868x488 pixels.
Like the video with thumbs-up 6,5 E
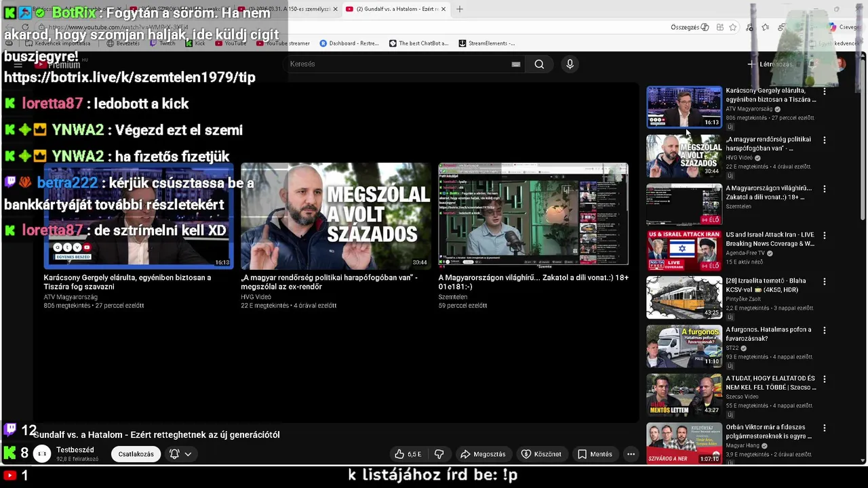(408, 454)
